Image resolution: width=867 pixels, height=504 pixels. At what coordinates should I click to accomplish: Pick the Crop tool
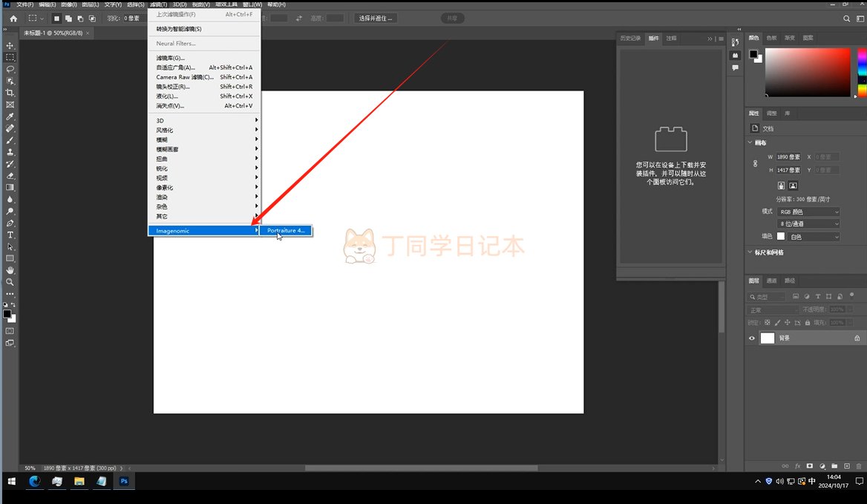coord(10,93)
